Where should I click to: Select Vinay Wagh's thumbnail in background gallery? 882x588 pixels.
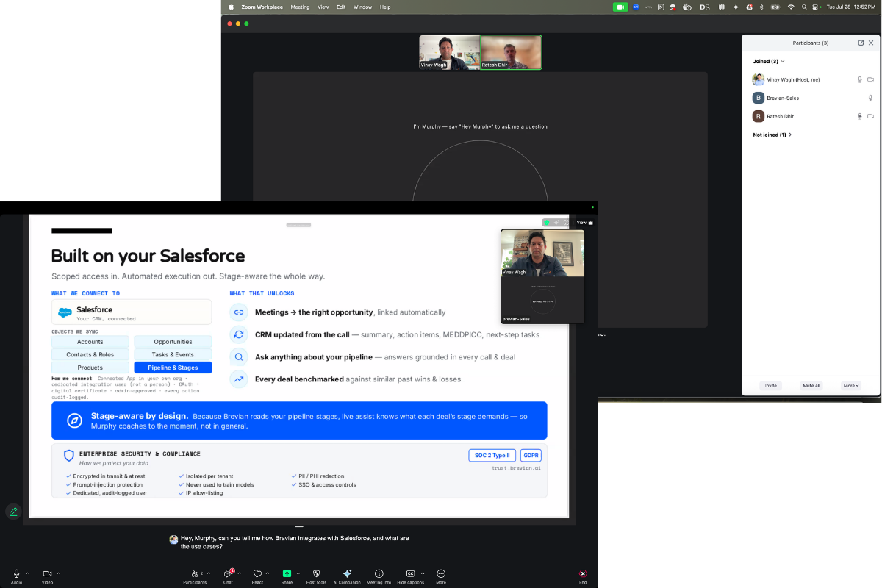click(x=449, y=53)
